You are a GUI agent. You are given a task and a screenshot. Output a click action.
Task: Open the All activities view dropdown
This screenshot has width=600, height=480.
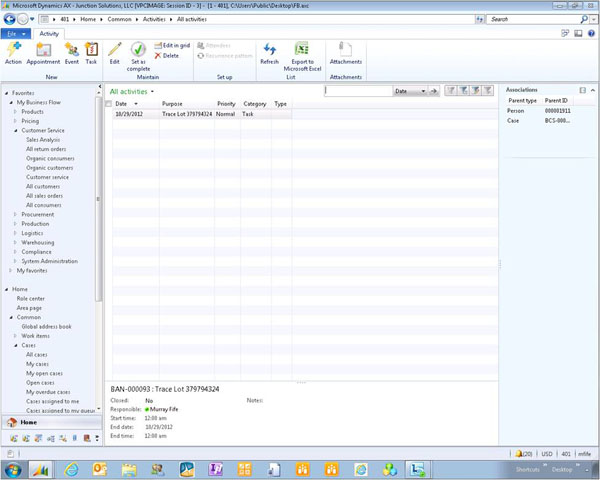pyautogui.click(x=152, y=91)
